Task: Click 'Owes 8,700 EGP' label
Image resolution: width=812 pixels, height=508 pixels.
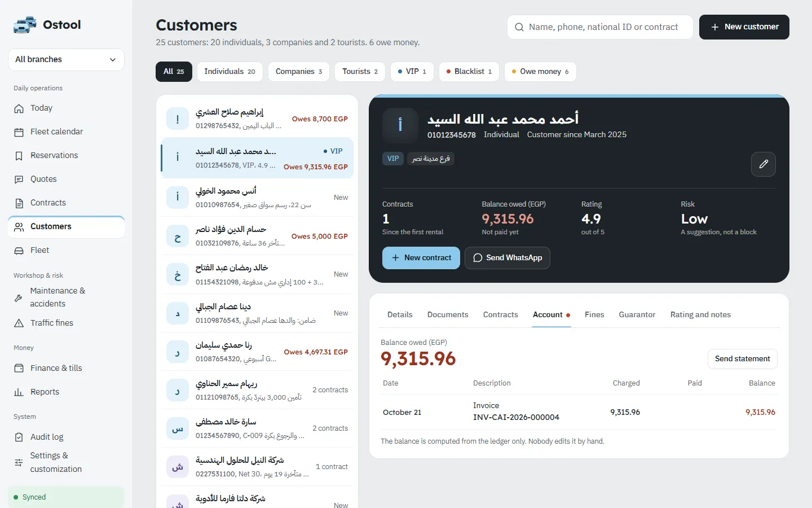Action: [320, 119]
